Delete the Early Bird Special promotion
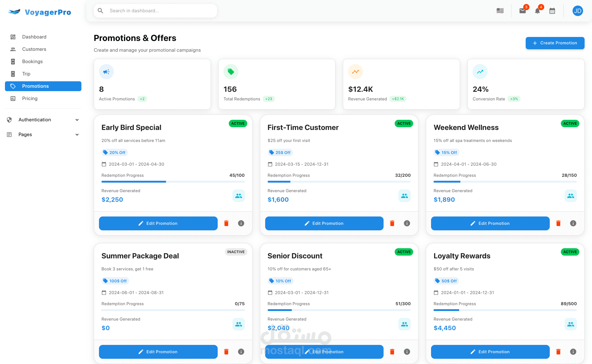Viewport: 592px width, 364px height. point(226,223)
